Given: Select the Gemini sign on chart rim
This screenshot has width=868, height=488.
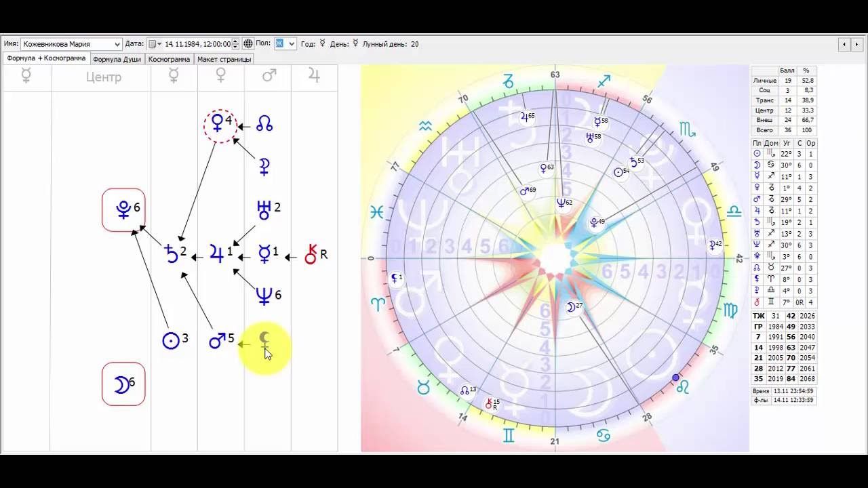Looking at the screenshot, I should 508,434.
